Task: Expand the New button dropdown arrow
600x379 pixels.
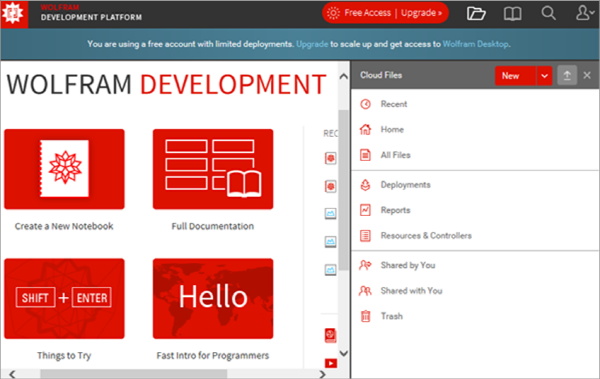Action: (x=545, y=76)
